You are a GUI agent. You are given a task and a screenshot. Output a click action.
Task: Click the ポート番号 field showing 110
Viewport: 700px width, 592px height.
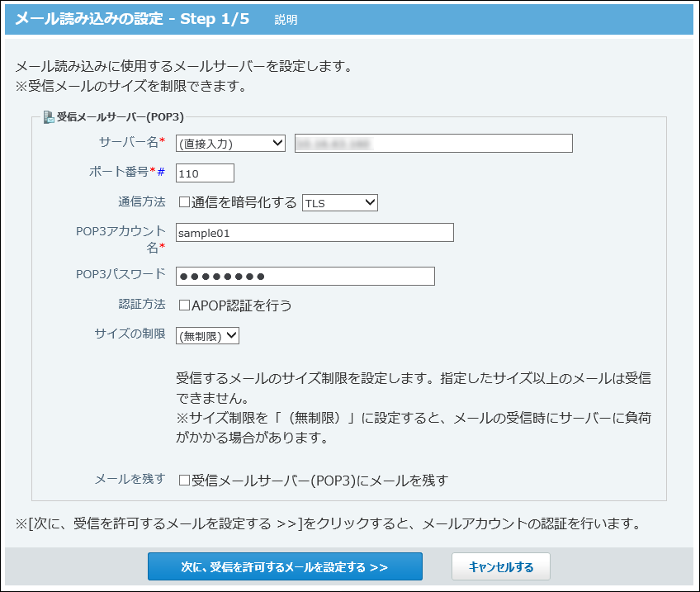(x=205, y=173)
